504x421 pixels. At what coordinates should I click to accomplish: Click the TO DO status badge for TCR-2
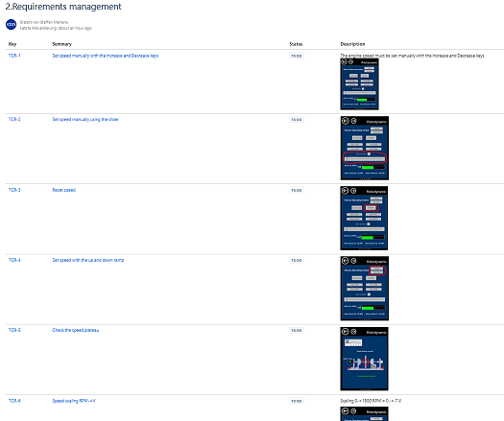[x=297, y=120]
